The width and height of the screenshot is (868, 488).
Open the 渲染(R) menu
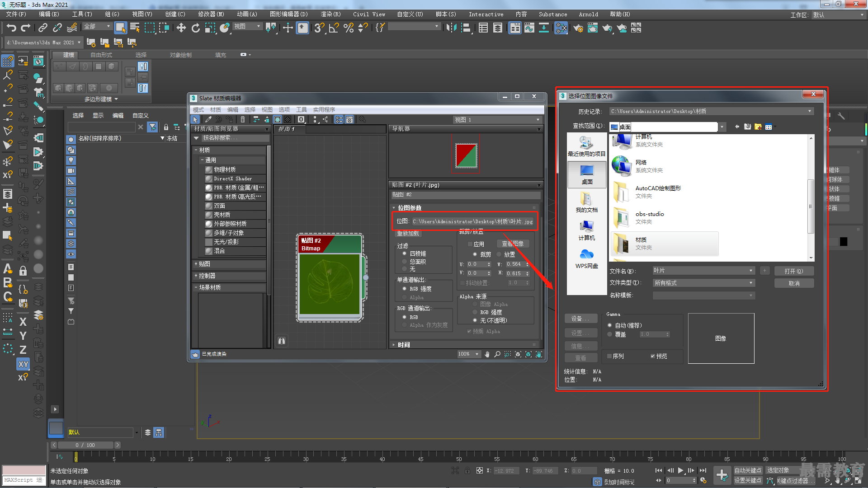point(330,14)
